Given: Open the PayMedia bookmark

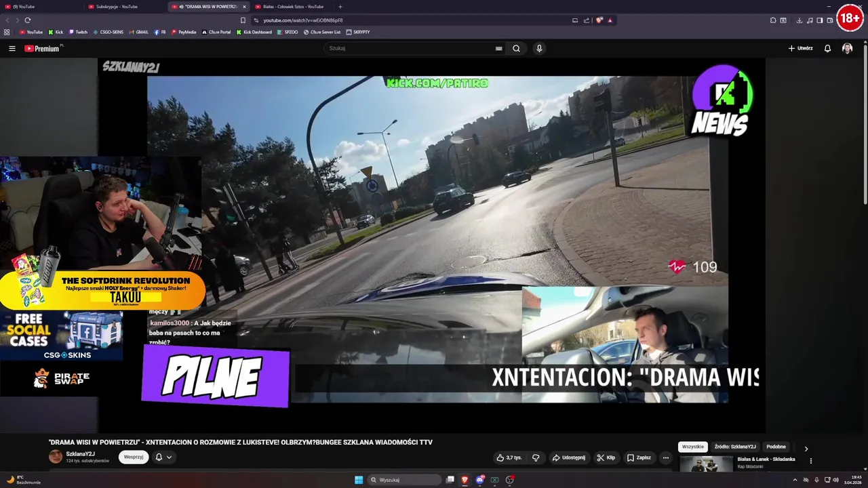Looking at the screenshot, I should [184, 32].
